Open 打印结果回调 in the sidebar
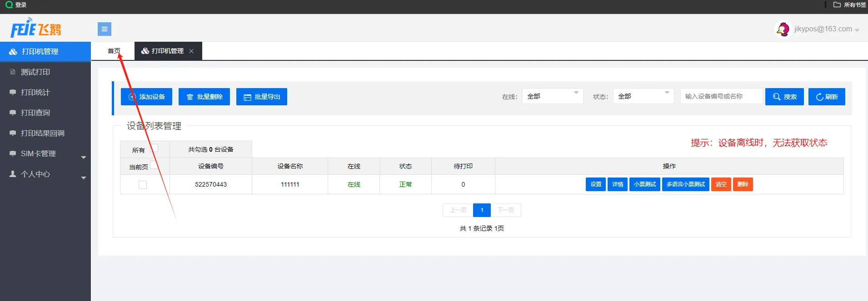 (x=43, y=133)
